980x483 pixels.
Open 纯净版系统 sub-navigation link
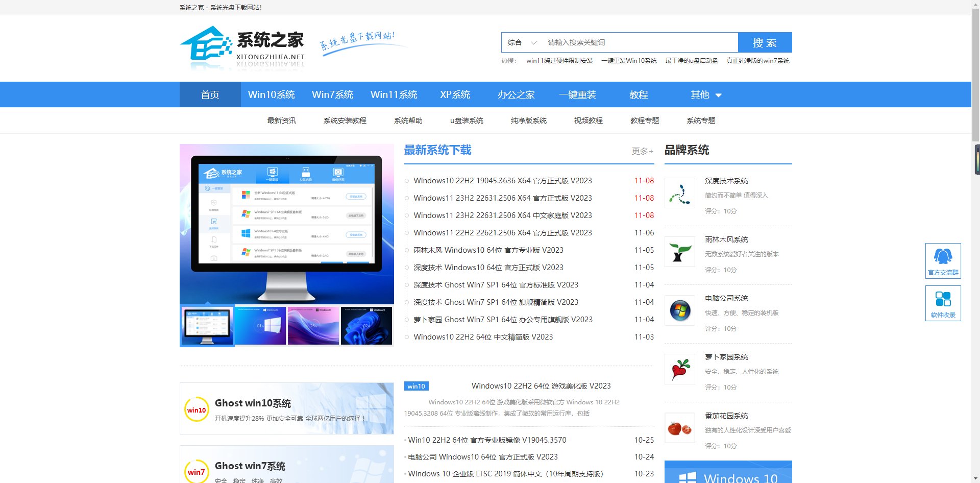529,120
